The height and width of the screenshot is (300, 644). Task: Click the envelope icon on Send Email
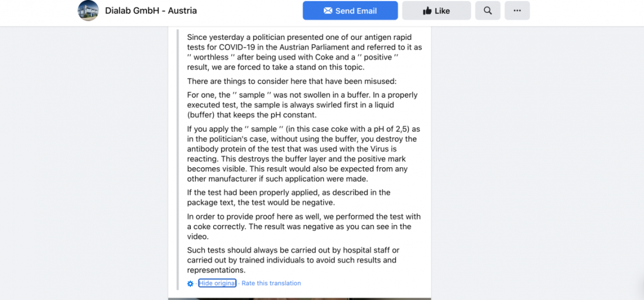coord(328,11)
